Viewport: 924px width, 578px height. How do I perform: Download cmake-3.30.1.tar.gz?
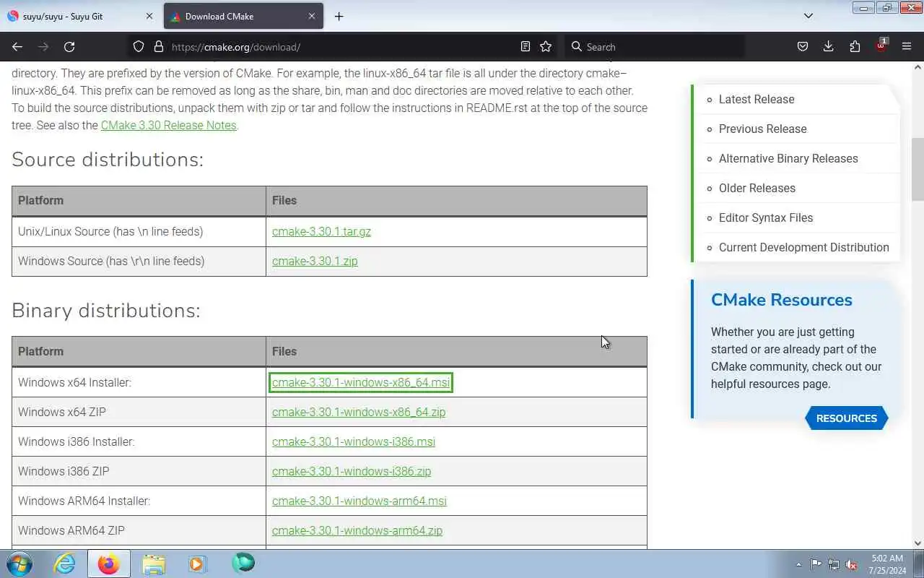[x=321, y=231]
